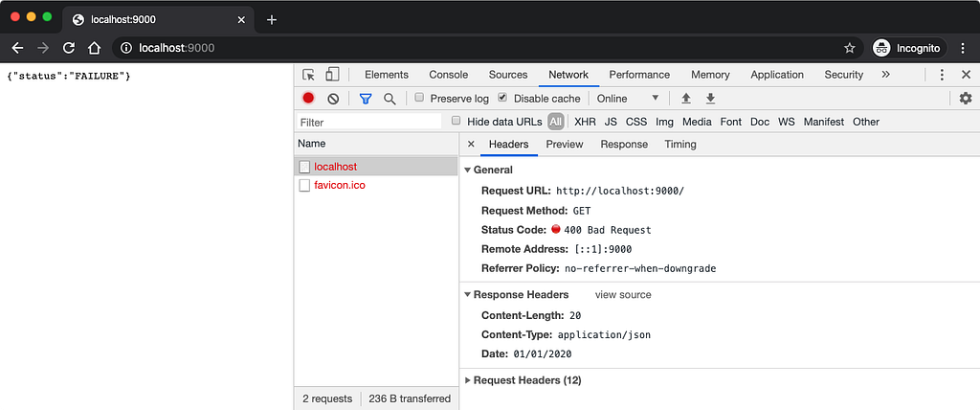Filter requests by Manifest
This screenshot has width=980, height=410.
[x=824, y=122]
